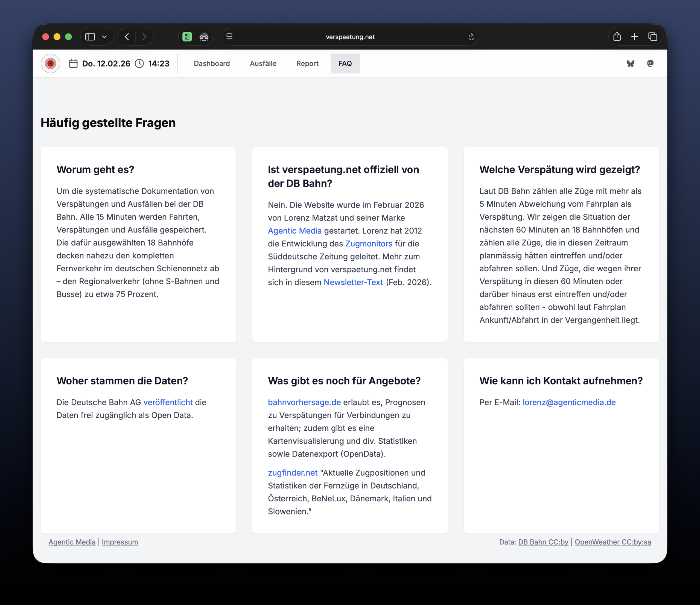
Task: Go back with the left arrow
Action: (x=127, y=36)
